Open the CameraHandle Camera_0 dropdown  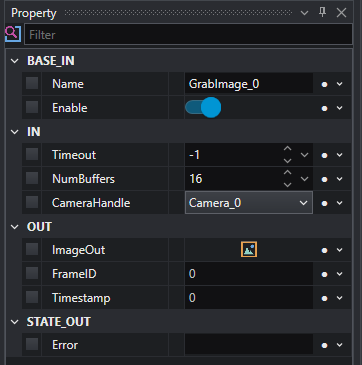pyautogui.click(x=249, y=203)
